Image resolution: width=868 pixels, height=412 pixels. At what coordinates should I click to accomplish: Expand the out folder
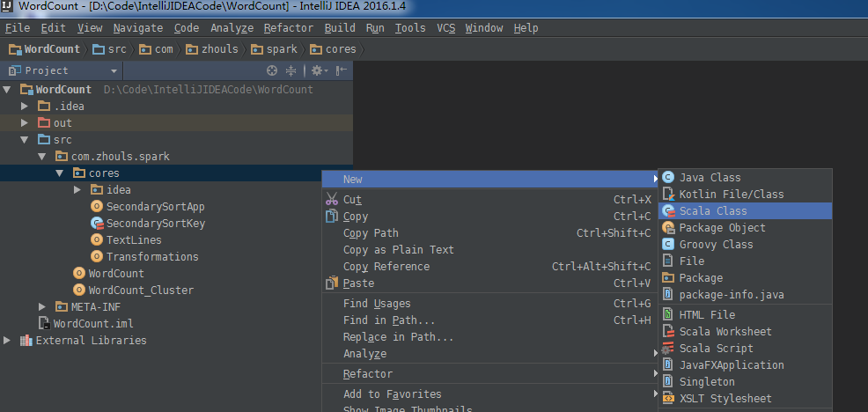(25, 122)
